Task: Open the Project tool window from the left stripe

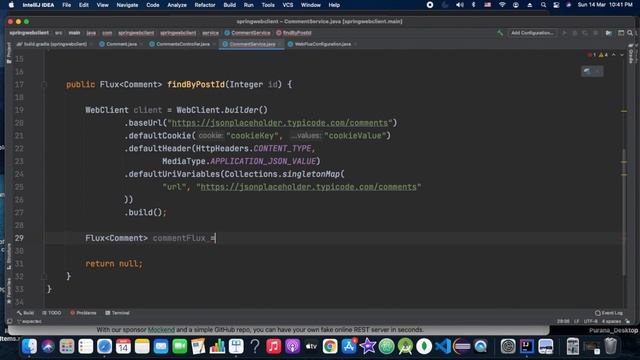Action: (x=9, y=53)
